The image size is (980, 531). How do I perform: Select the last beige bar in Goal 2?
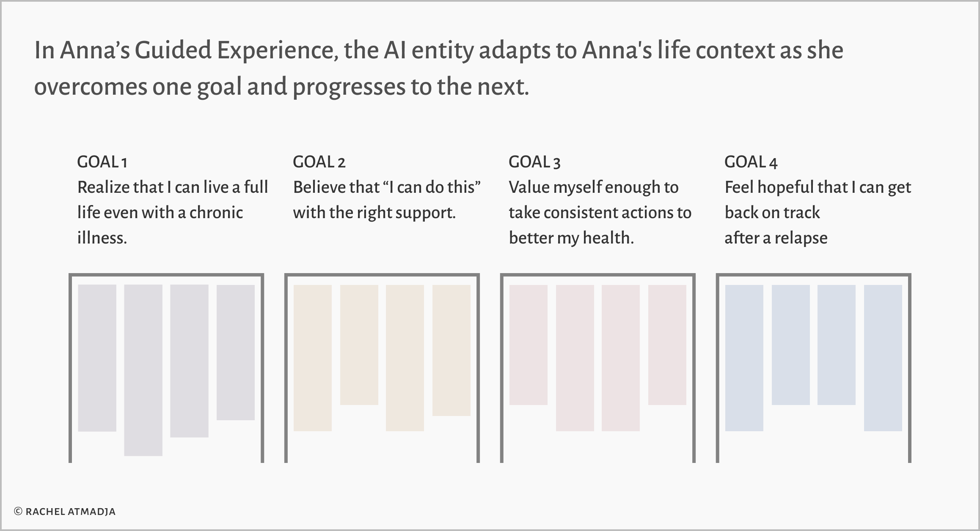[451, 350]
